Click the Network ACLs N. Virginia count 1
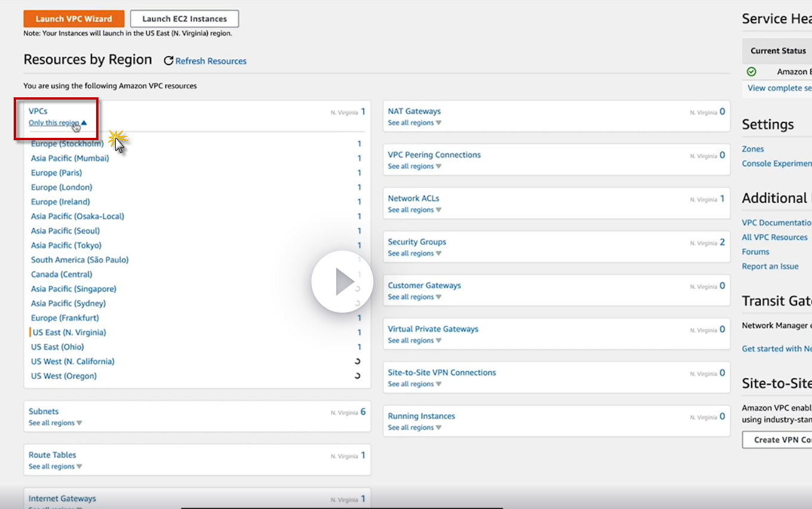812x509 pixels. 722,199
